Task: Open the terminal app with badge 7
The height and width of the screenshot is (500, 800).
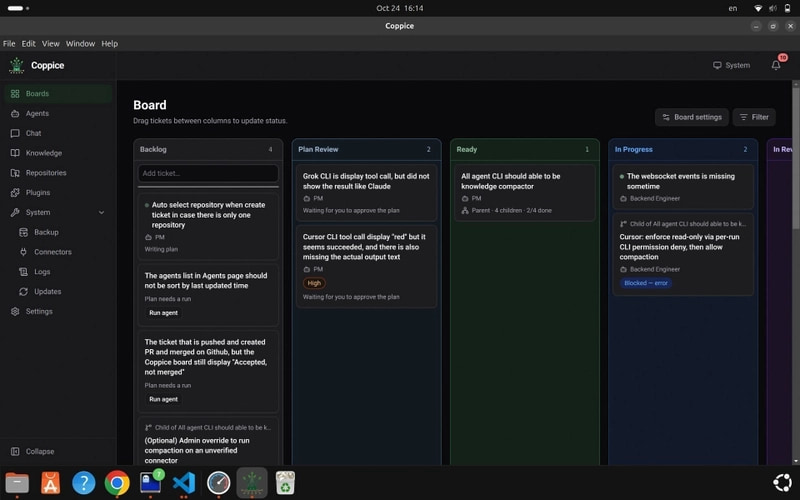Action: [x=151, y=483]
